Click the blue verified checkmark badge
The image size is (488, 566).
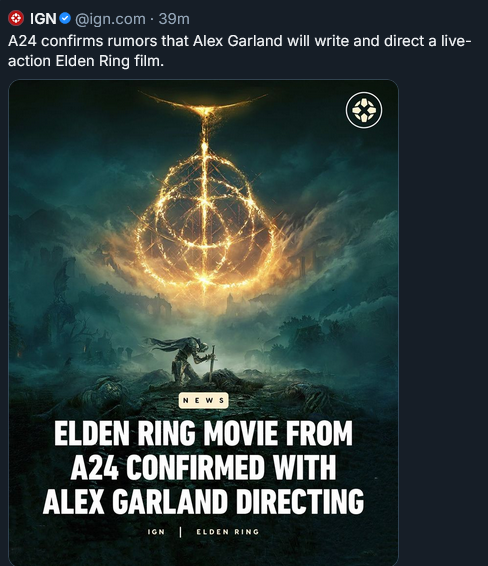pos(65,18)
